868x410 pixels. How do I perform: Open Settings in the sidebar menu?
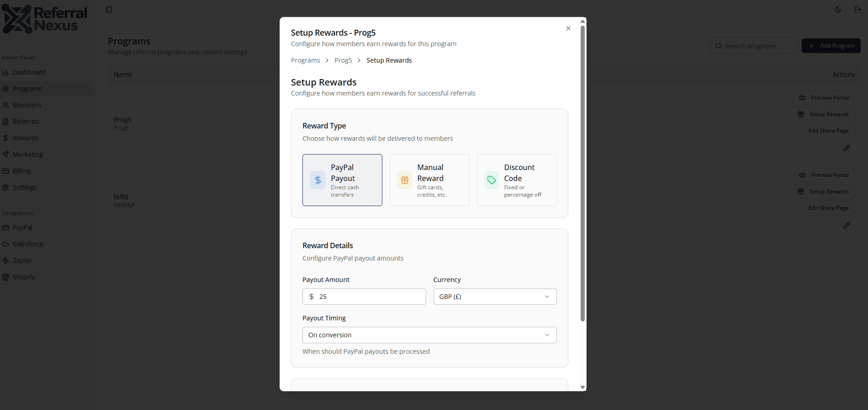click(x=46, y=187)
